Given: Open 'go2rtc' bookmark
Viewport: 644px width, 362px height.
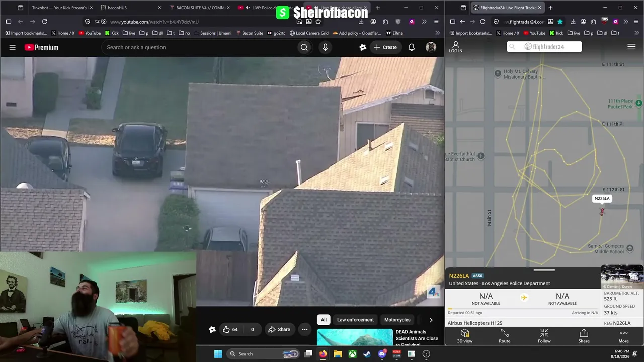Looking at the screenshot, I should tap(276, 33).
